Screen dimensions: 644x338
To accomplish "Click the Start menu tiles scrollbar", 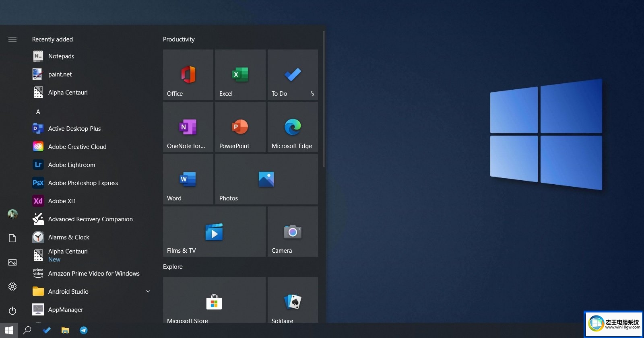I will [x=324, y=99].
